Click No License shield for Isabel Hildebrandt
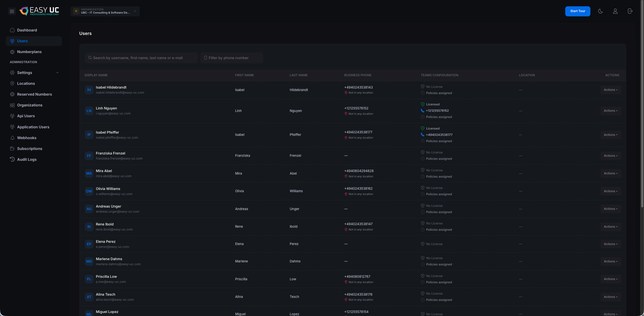 (x=423, y=87)
